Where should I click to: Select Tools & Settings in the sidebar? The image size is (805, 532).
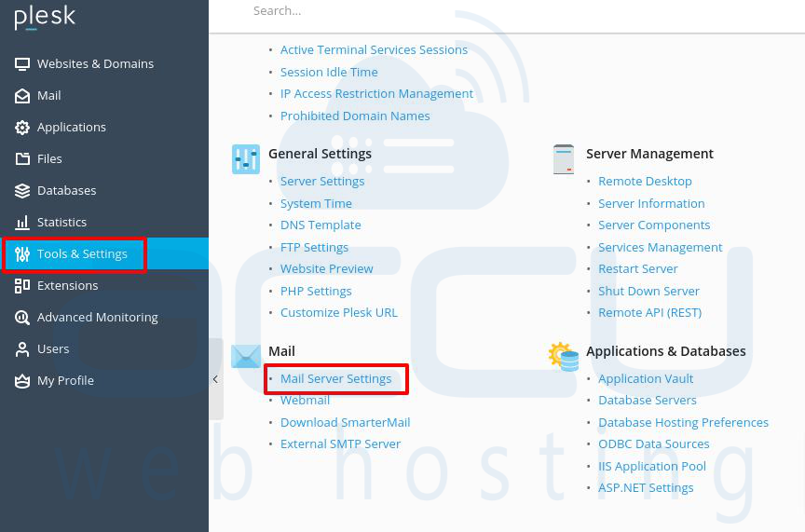point(82,254)
